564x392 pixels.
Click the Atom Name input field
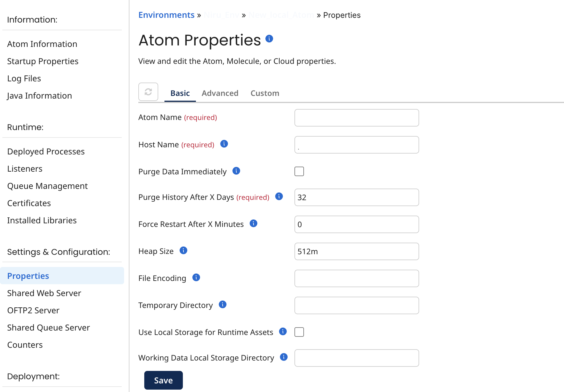[357, 118]
